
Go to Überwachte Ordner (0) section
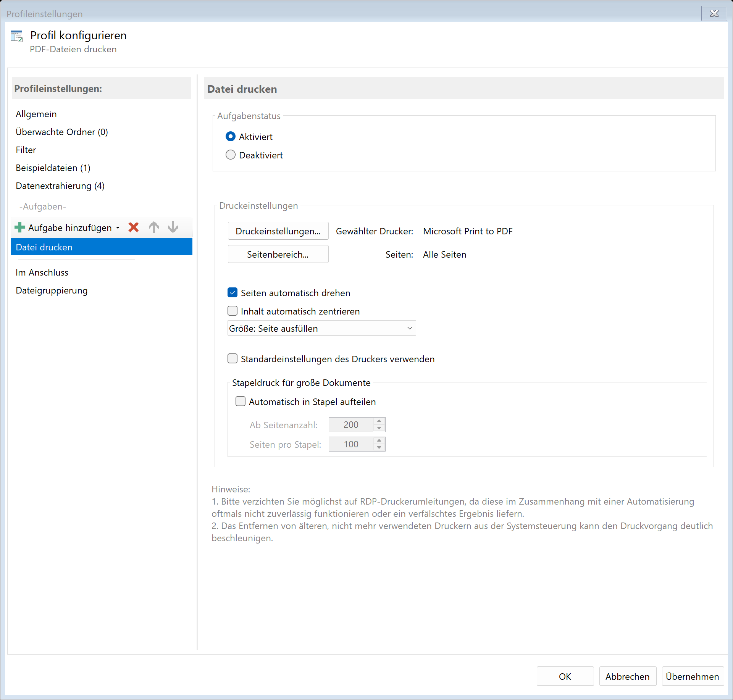tap(62, 132)
